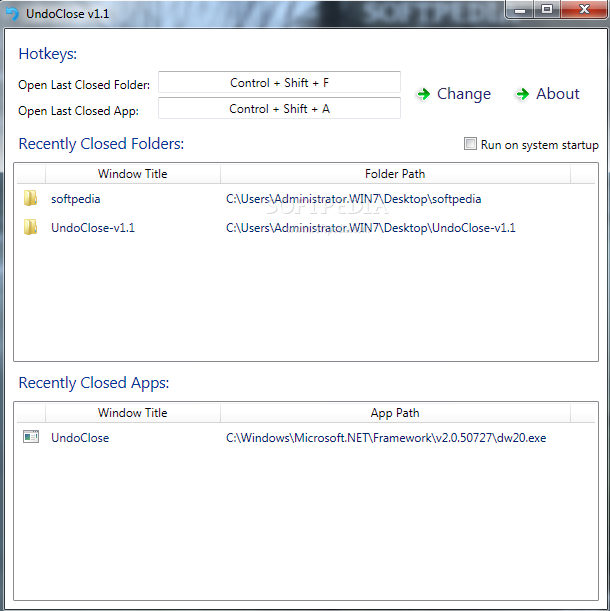Click the app icon beside UndoClose row
Image resolution: width=610 pixels, height=611 pixels.
(x=31, y=437)
